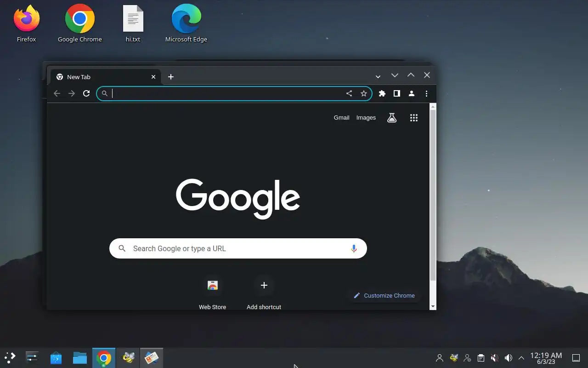The width and height of the screenshot is (588, 368).
Task: Select the hi.txt file icon
Action: (x=133, y=24)
